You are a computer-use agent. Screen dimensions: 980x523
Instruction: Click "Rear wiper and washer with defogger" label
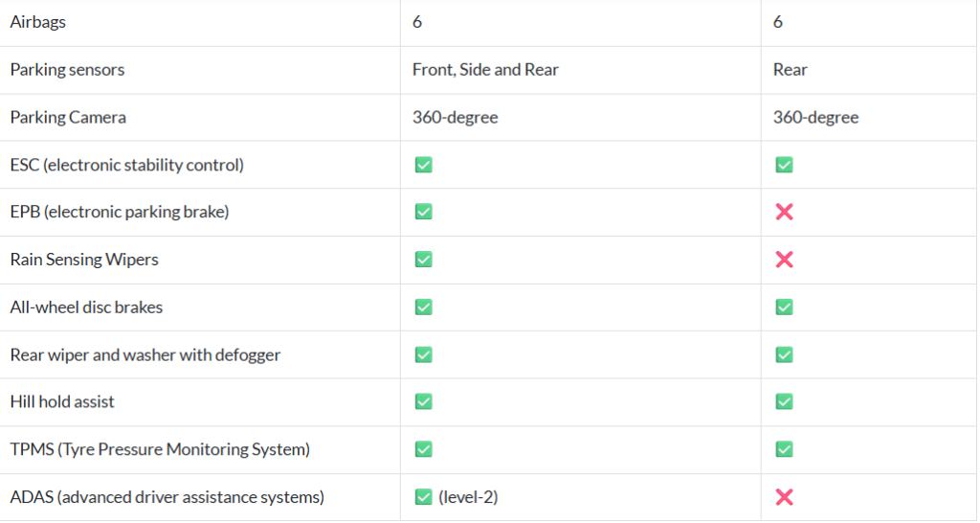tap(145, 354)
